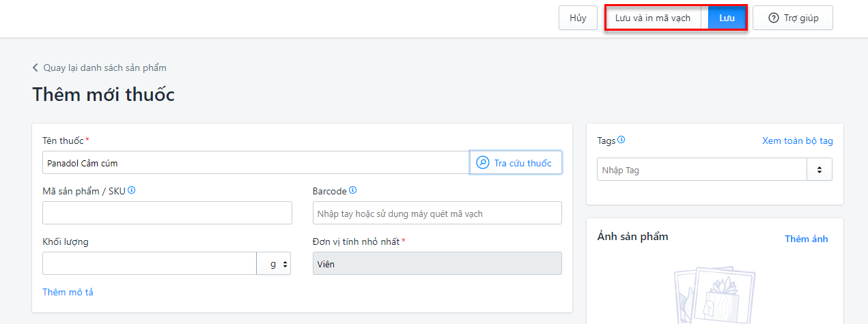
Task: Click the Khối lượng weight input
Action: pyautogui.click(x=149, y=263)
